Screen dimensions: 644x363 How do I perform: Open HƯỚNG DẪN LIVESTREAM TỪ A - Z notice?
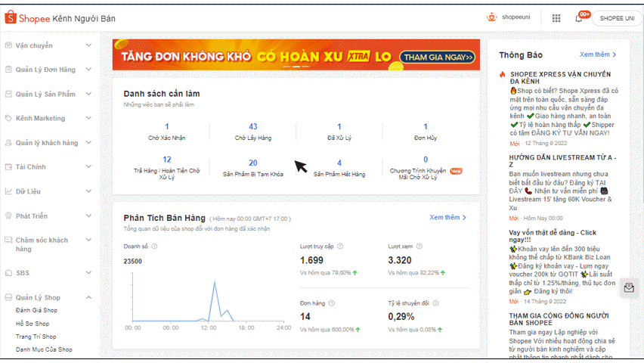click(562, 161)
